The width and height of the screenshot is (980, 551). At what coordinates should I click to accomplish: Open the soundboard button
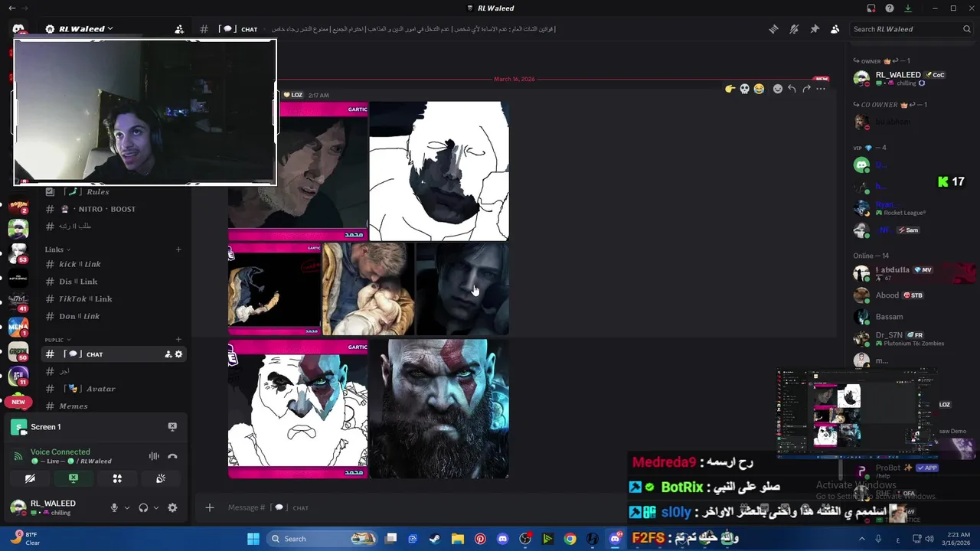pyautogui.click(x=161, y=478)
